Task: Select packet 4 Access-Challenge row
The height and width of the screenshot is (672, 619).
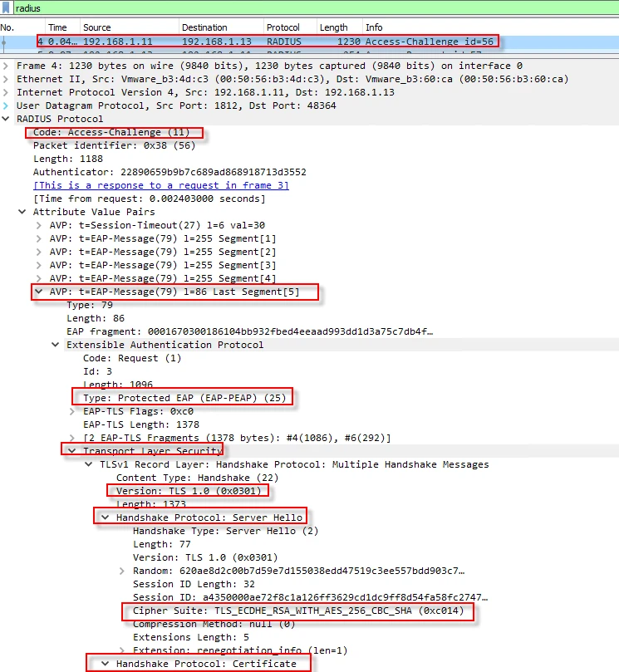Action: [x=266, y=41]
